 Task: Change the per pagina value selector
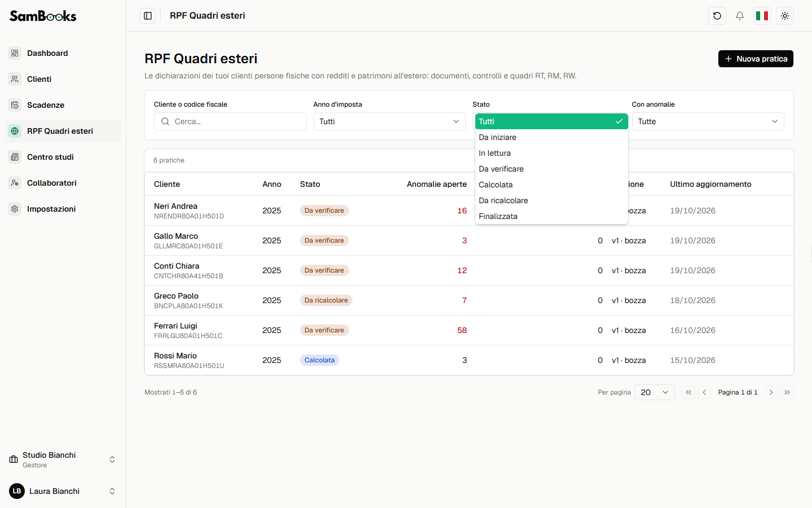[655, 392]
